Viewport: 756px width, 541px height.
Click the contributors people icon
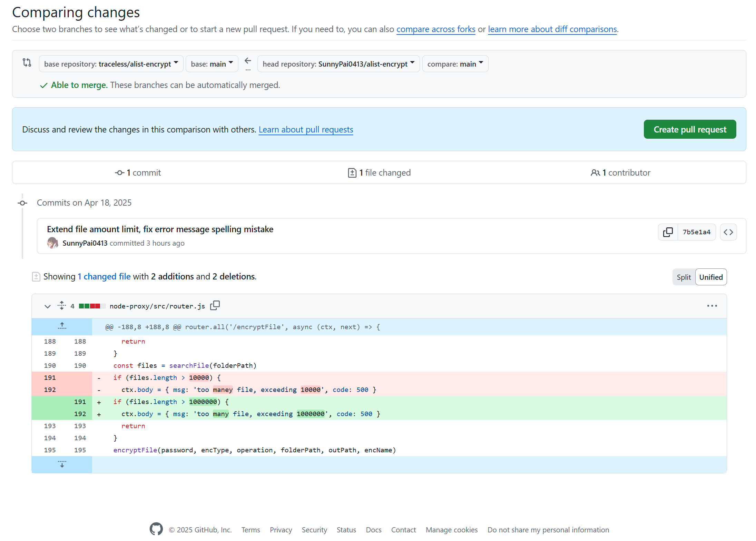[595, 173]
